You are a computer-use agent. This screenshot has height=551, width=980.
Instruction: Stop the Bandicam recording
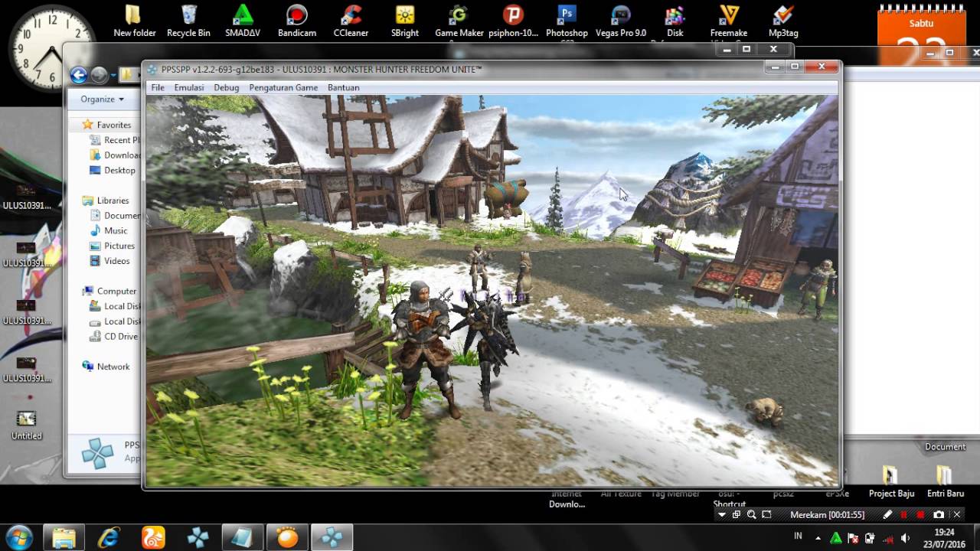click(920, 515)
